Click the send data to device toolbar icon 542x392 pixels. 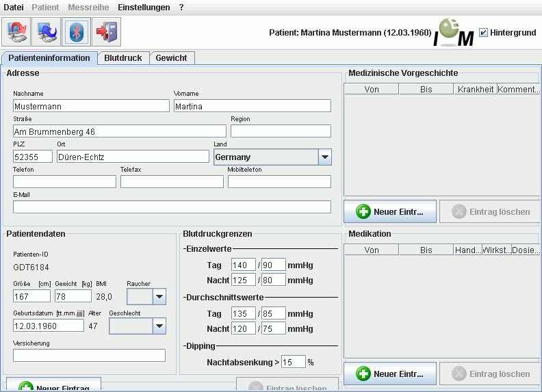click(16, 31)
